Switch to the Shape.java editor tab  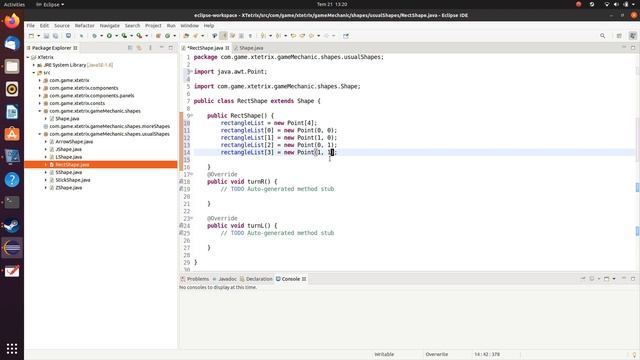pyautogui.click(x=248, y=48)
